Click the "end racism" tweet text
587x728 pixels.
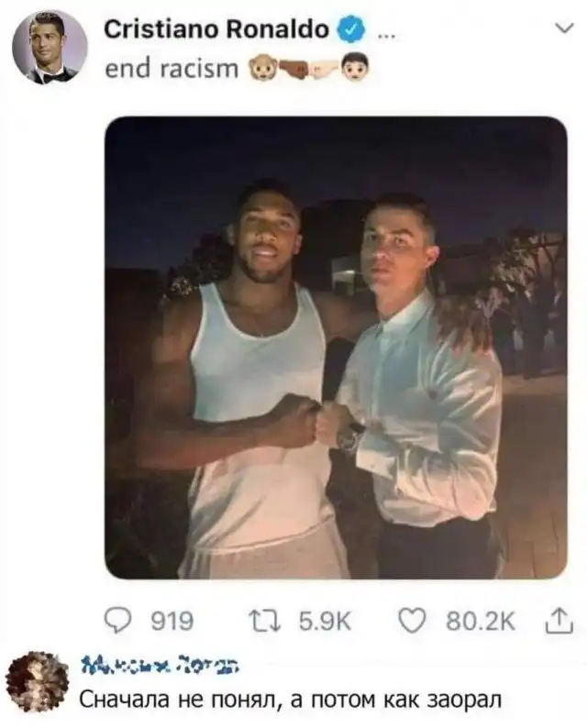point(172,69)
